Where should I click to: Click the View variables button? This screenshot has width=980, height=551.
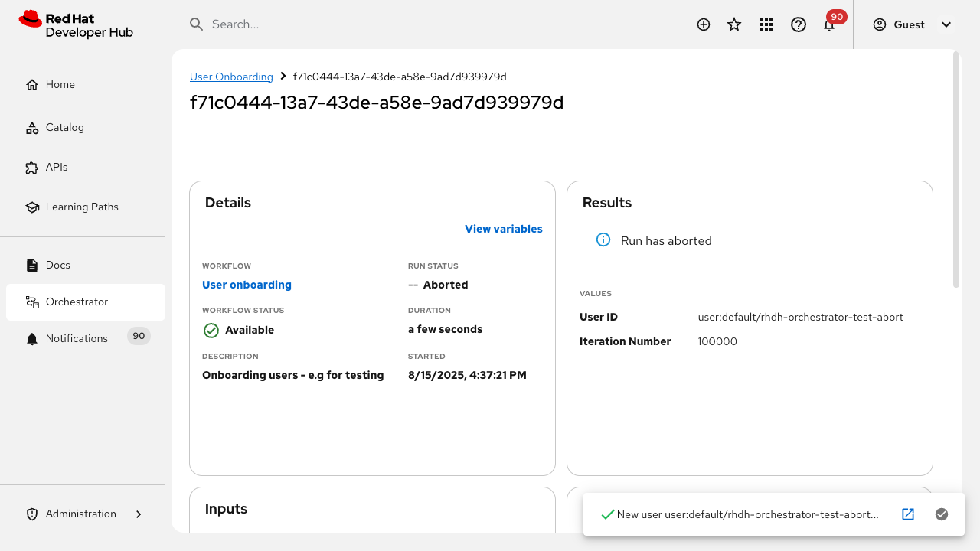pyautogui.click(x=503, y=229)
